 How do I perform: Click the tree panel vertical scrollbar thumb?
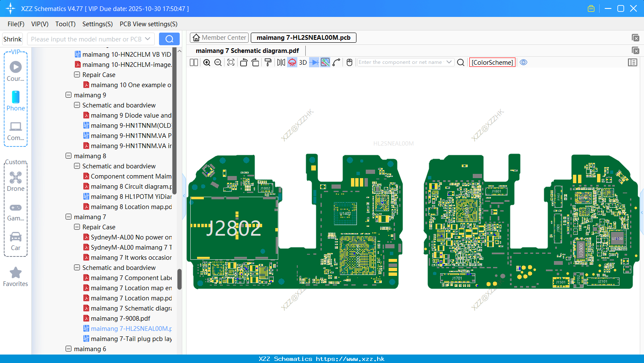[x=179, y=279]
